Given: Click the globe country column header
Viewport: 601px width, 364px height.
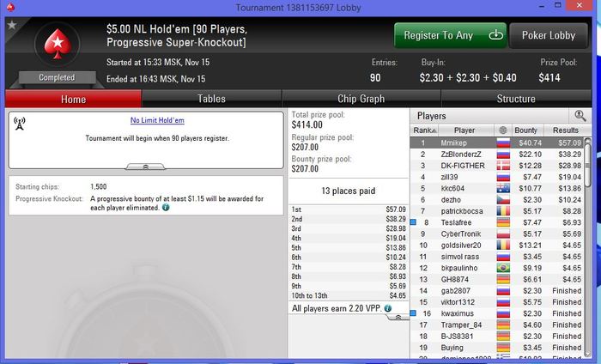Looking at the screenshot, I should point(503,130).
